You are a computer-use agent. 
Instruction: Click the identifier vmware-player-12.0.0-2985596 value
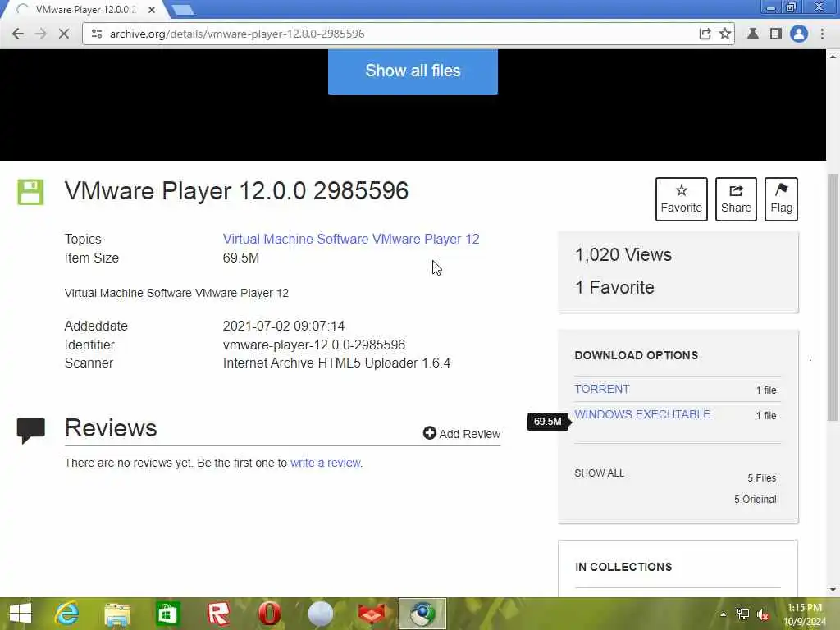click(x=314, y=345)
